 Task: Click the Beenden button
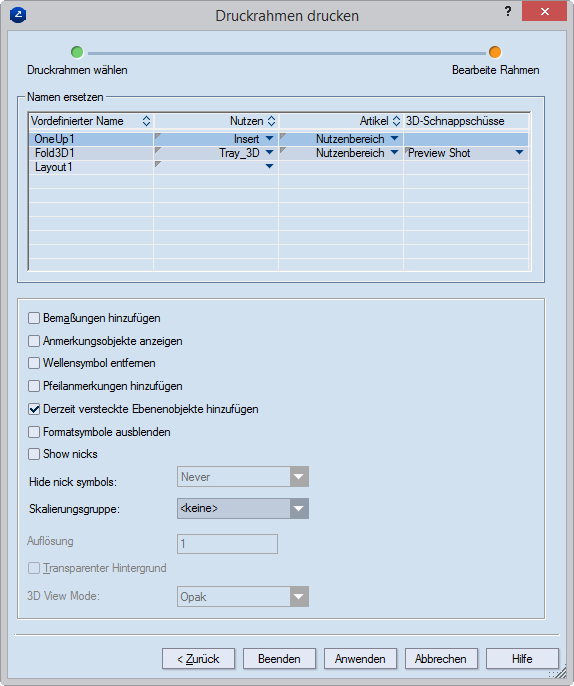pyautogui.click(x=279, y=659)
